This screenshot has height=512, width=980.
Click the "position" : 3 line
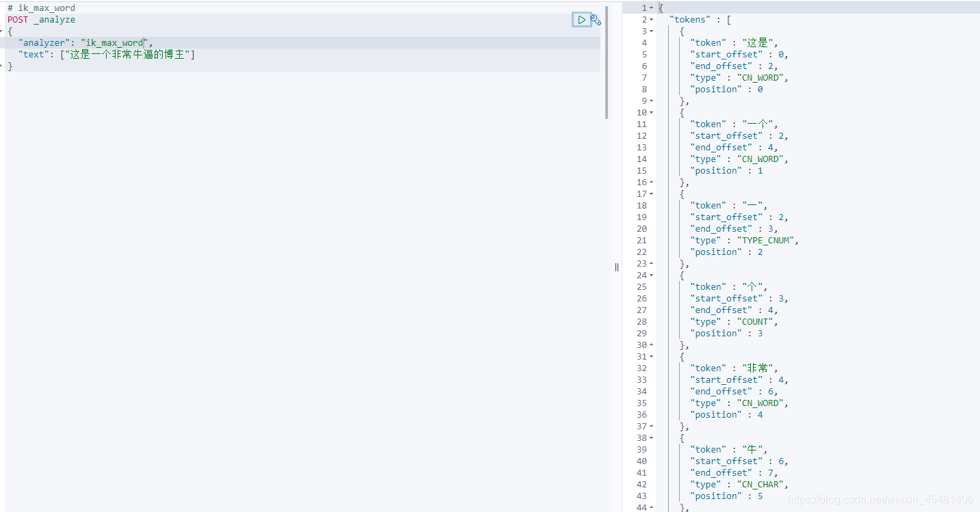tap(726, 334)
